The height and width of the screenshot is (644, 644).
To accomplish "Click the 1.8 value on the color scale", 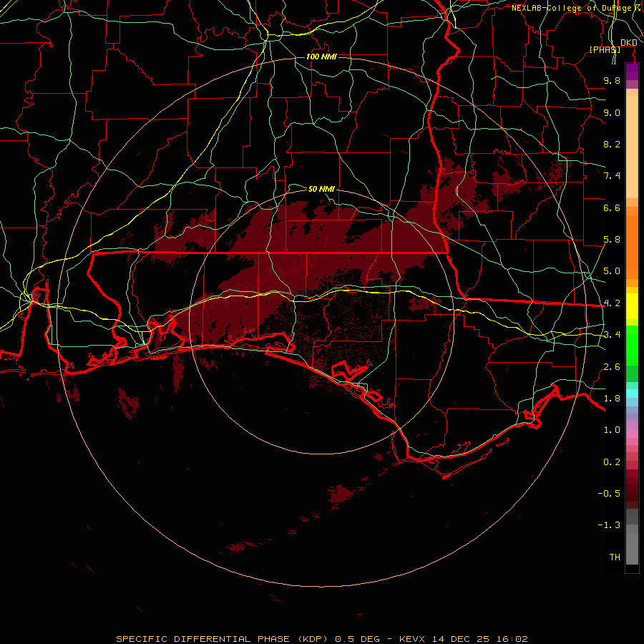I will pyautogui.click(x=612, y=399).
